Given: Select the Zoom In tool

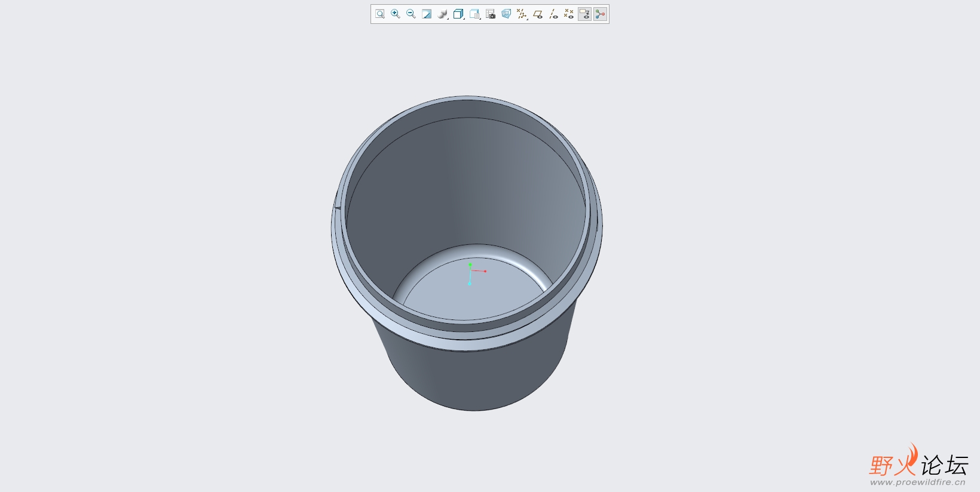Looking at the screenshot, I should point(396,14).
